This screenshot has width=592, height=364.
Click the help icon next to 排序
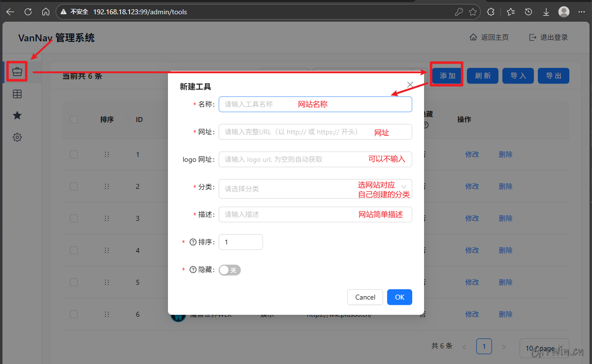(x=193, y=242)
